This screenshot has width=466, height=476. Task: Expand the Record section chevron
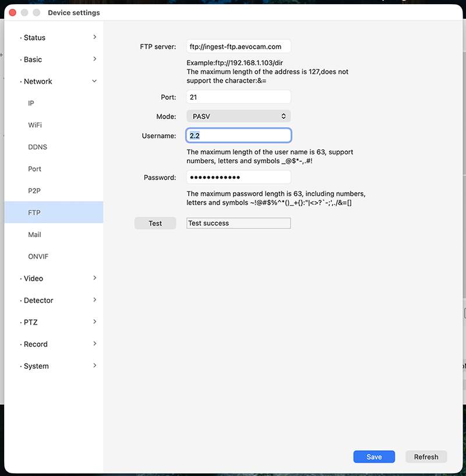94,344
